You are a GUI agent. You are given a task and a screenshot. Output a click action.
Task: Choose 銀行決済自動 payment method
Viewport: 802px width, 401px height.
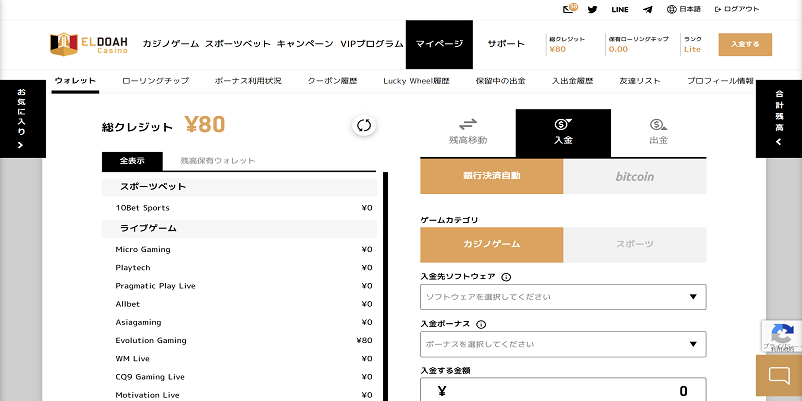point(492,176)
